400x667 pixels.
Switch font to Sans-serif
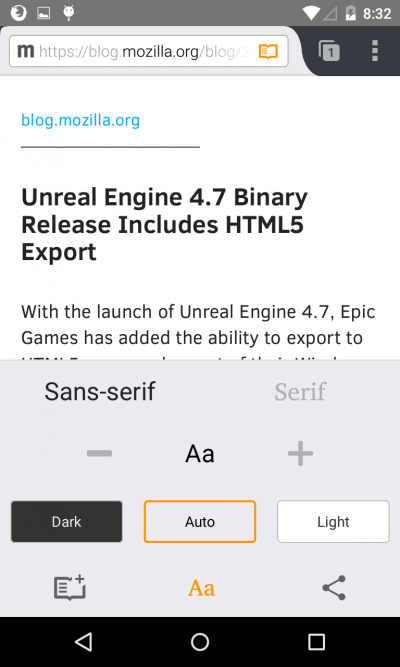click(x=100, y=391)
